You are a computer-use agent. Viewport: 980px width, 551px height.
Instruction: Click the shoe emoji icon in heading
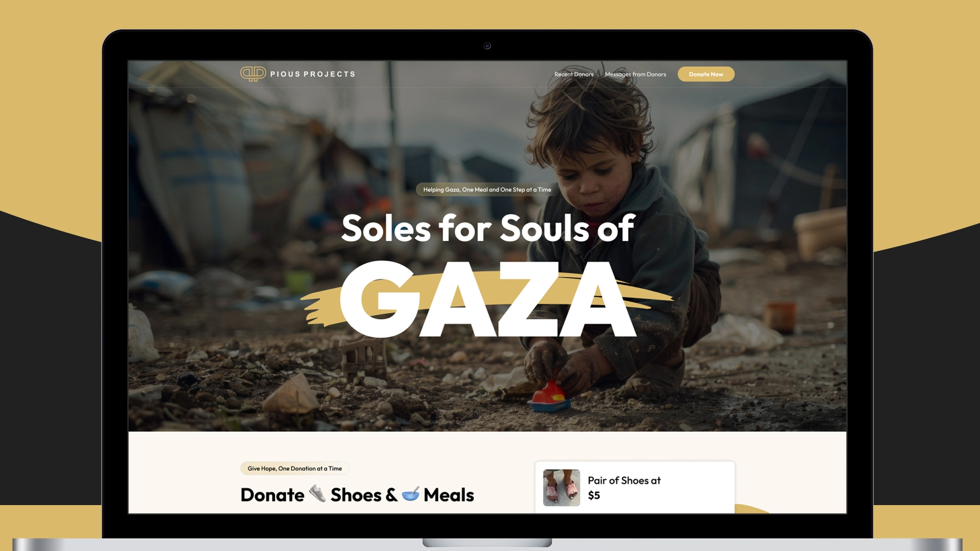[x=317, y=494]
